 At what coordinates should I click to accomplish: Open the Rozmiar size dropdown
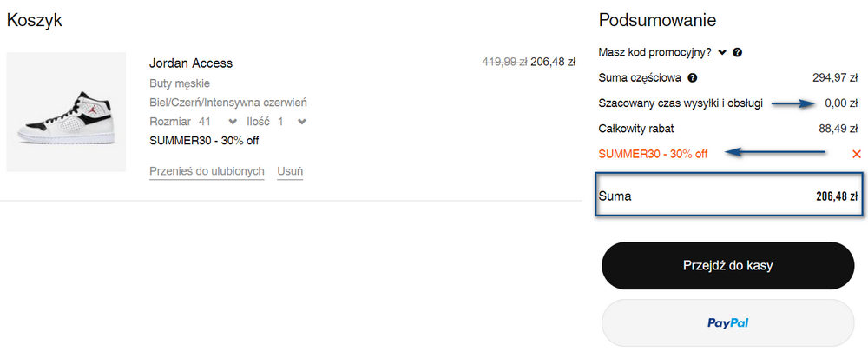pyautogui.click(x=232, y=122)
